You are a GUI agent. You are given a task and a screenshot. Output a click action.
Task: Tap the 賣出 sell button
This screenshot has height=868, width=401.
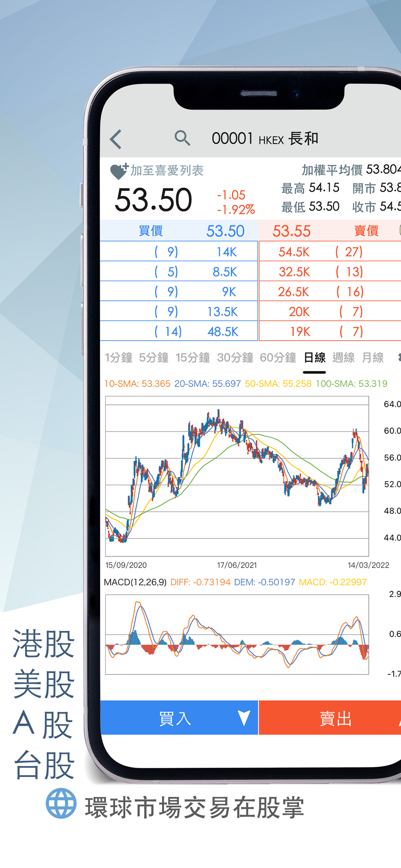[330, 718]
